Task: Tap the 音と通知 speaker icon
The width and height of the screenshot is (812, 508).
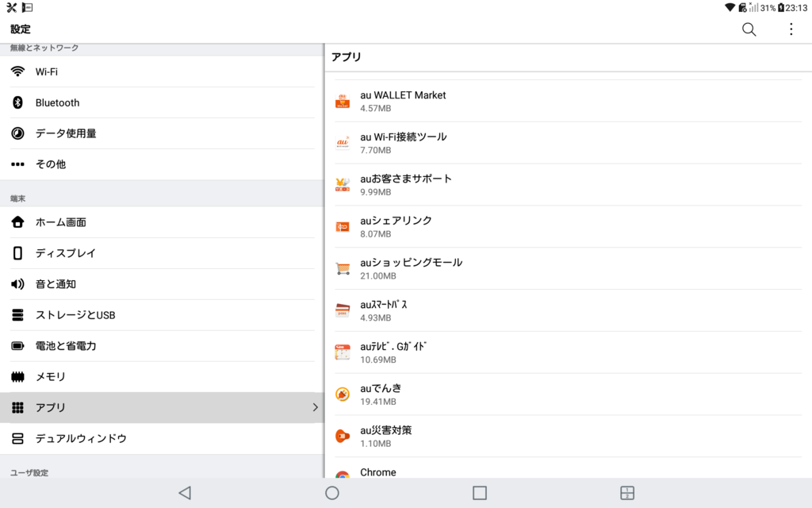Action: 17,284
